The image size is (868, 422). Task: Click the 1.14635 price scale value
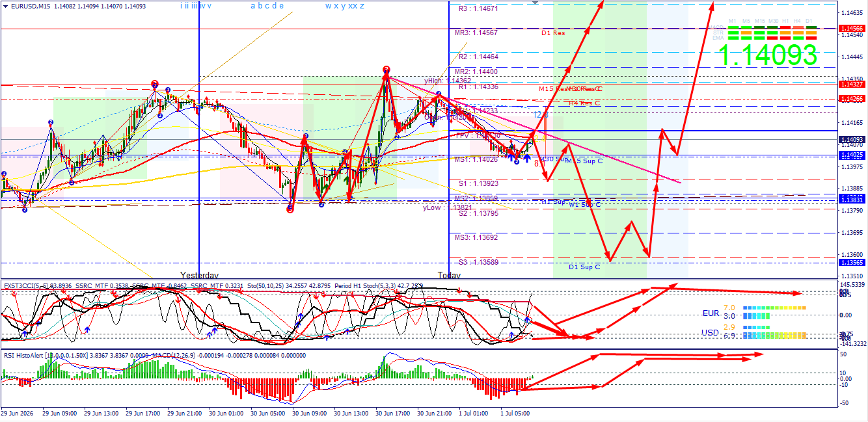(852, 13)
